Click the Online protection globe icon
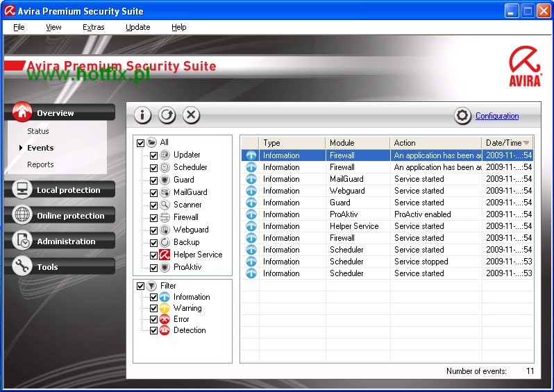 22,215
